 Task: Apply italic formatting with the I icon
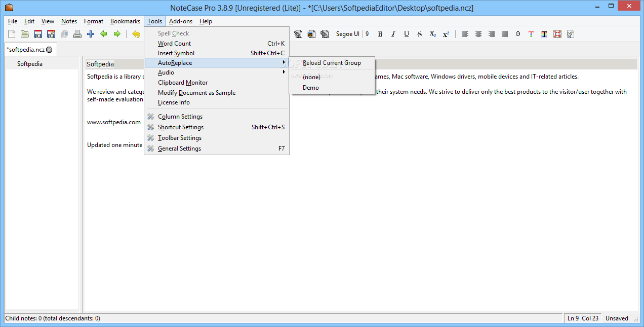pyautogui.click(x=393, y=34)
